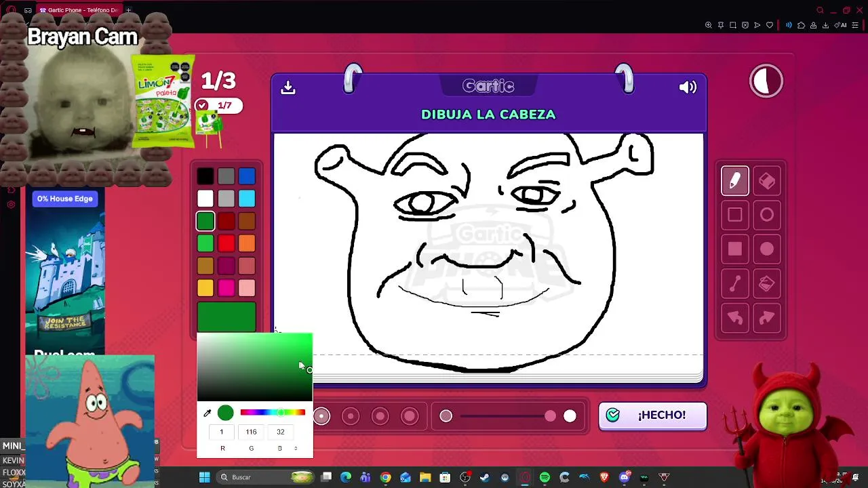Choose the filled rectangle shape tool
Image resolution: width=868 pixels, height=488 pixels.
point(735,249)
